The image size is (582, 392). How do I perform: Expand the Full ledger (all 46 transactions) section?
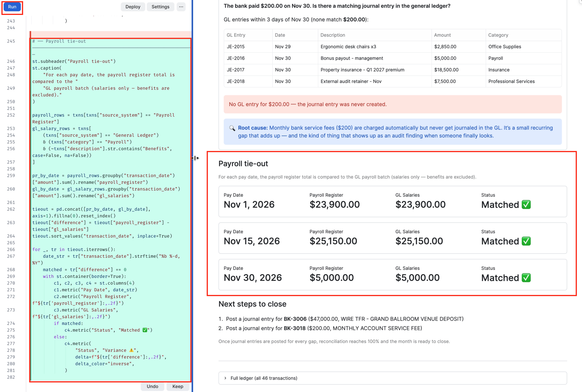point(392,378)
